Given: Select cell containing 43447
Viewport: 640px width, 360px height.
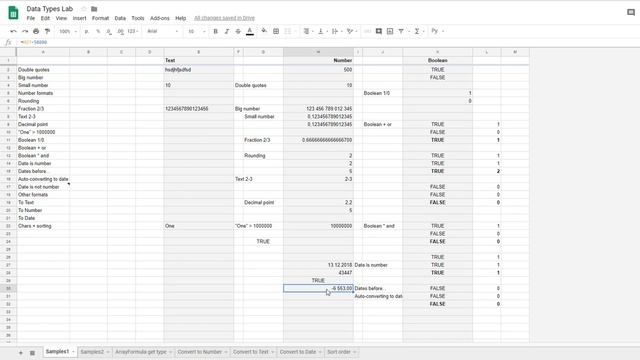Looking at the screenshot, I should [318, 273].
